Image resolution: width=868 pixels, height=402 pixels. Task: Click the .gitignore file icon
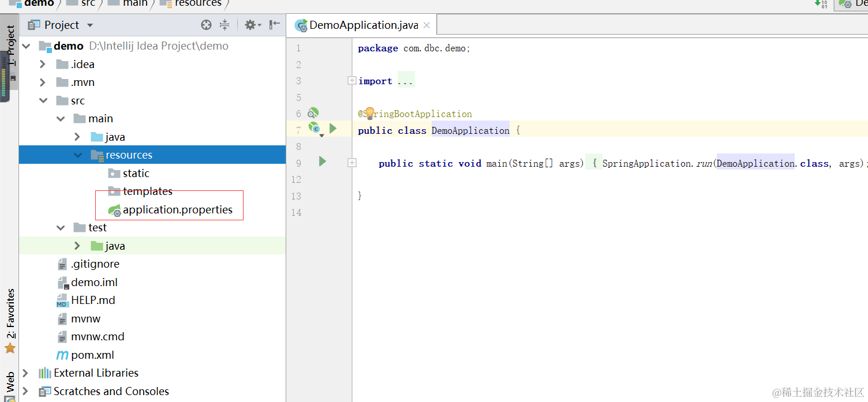[62, 264]
